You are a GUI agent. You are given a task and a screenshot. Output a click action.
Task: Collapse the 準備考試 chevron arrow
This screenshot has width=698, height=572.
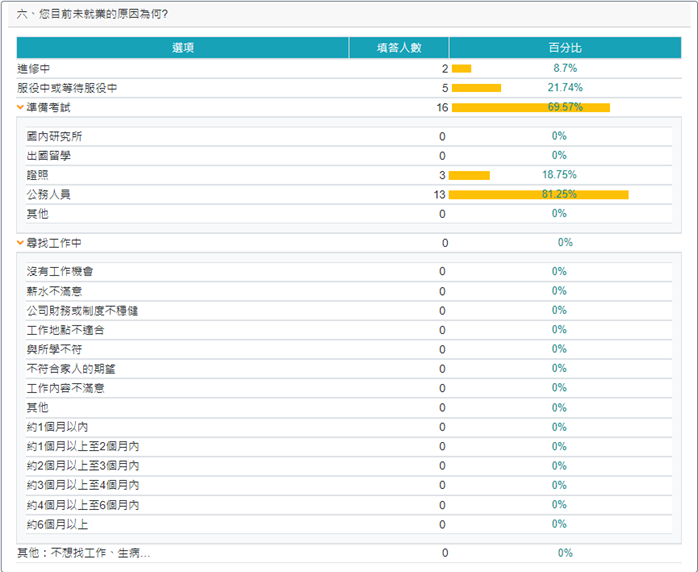point(20,107)
